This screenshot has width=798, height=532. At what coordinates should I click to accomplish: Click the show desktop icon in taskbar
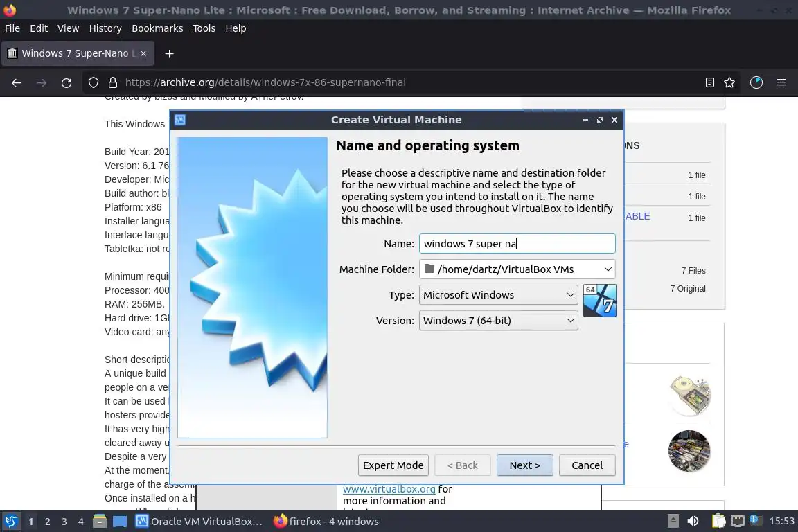pos(120,522)
